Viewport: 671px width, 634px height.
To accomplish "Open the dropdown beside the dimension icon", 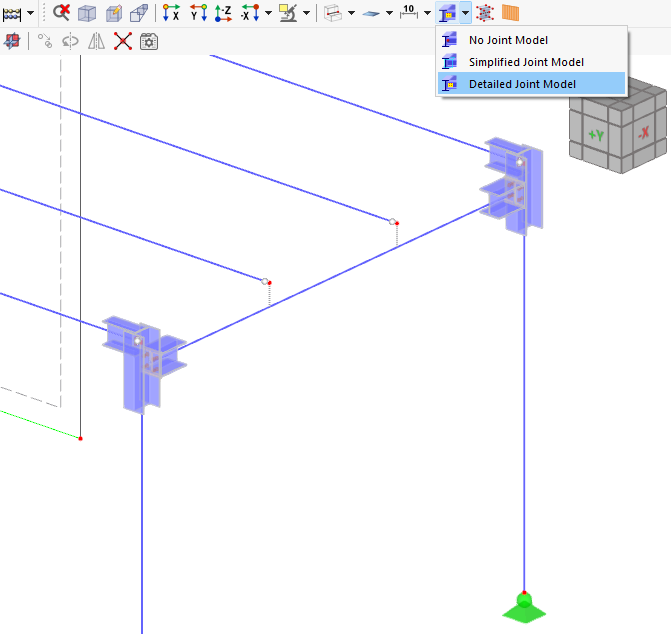I will (427, 13).
